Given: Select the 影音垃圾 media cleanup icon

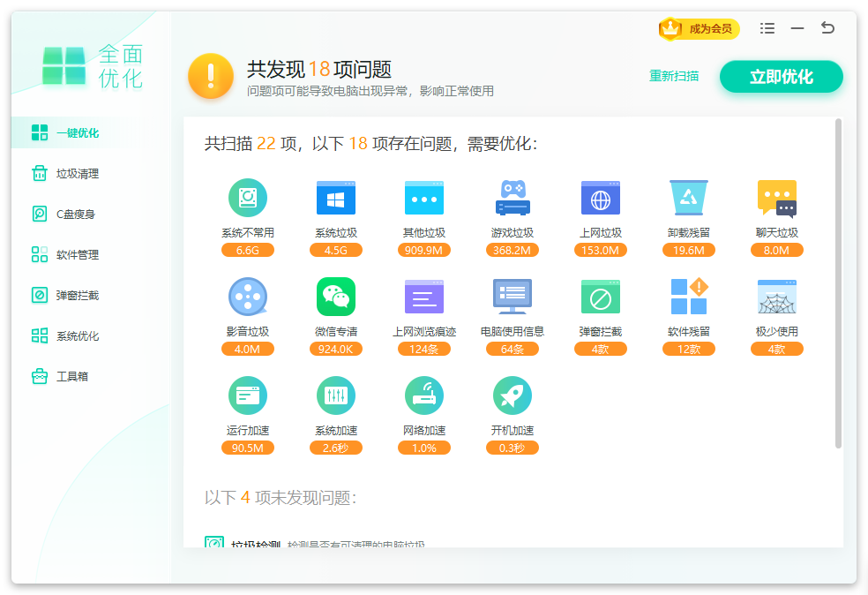Looking at the screenshot, I should [248, 297].
